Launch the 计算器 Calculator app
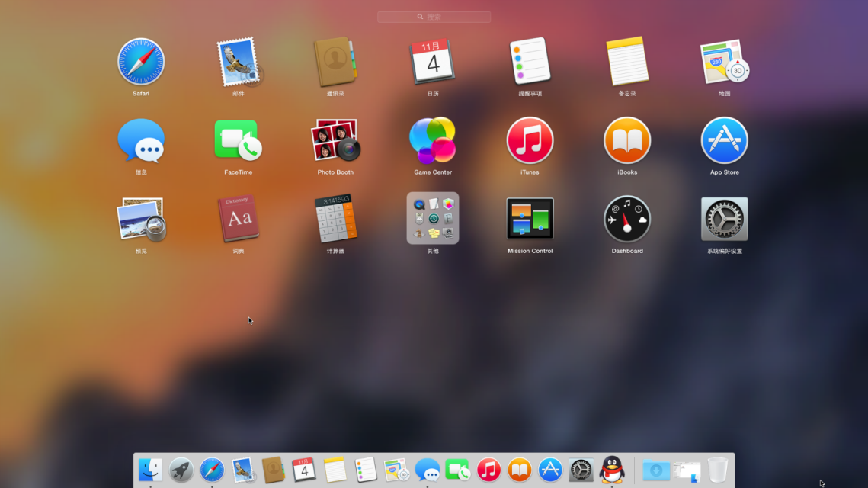 tap(335, 219)
